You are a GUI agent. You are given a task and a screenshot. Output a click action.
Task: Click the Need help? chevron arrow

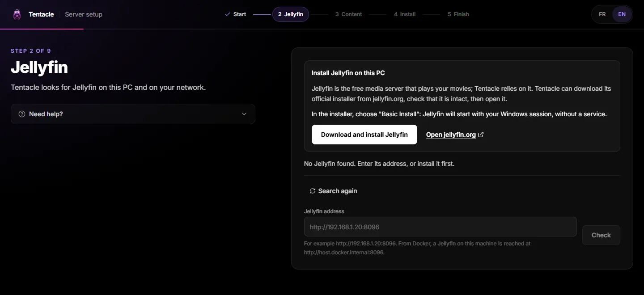tap(244, 114)
